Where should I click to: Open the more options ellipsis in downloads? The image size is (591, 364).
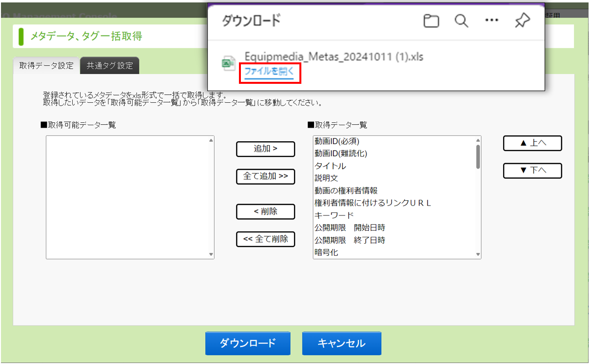tap(492, 20)
